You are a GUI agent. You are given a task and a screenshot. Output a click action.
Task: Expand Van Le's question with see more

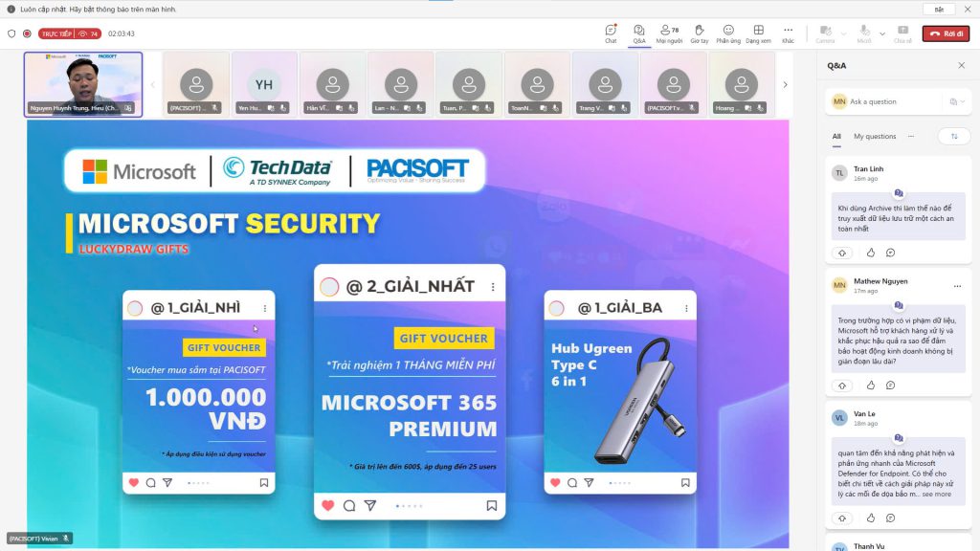tap(936, 495)
